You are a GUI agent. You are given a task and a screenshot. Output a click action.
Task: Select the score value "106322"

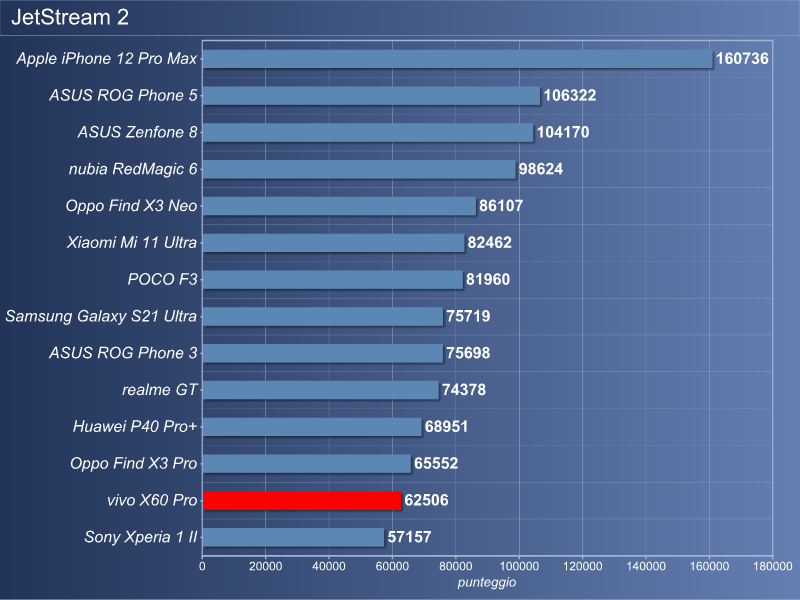coord(570,95)
